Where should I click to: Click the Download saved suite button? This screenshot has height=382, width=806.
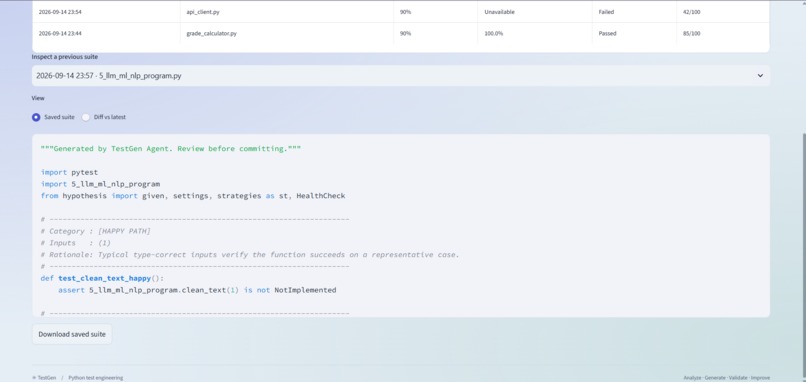click(x=72, y=334)
